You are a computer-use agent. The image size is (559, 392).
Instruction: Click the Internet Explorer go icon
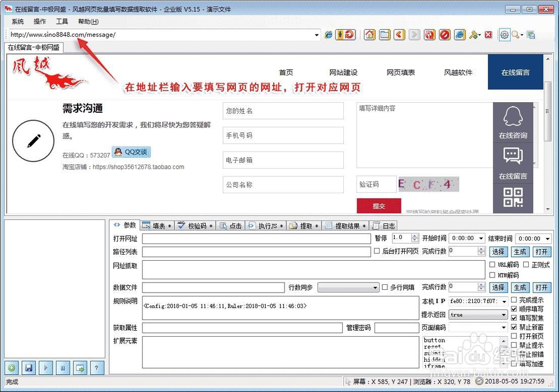pos(328,35)
